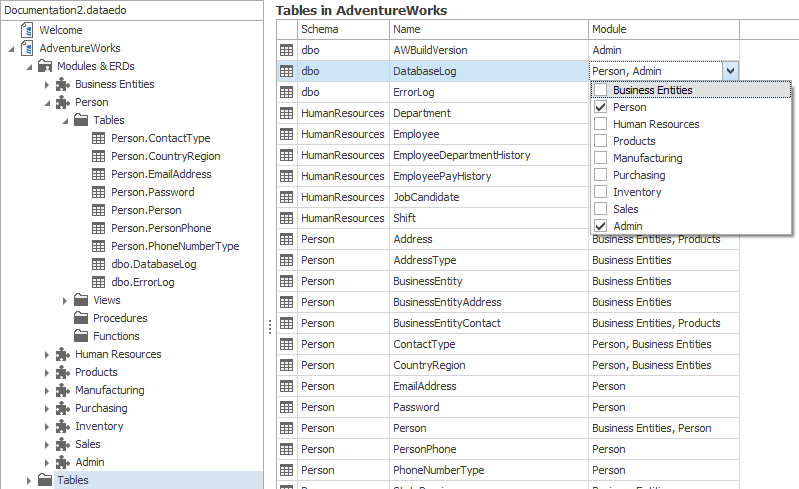This screenshot has height=489, width=799.
Task: Collapse the Person module node
Action: coord(47,102)
